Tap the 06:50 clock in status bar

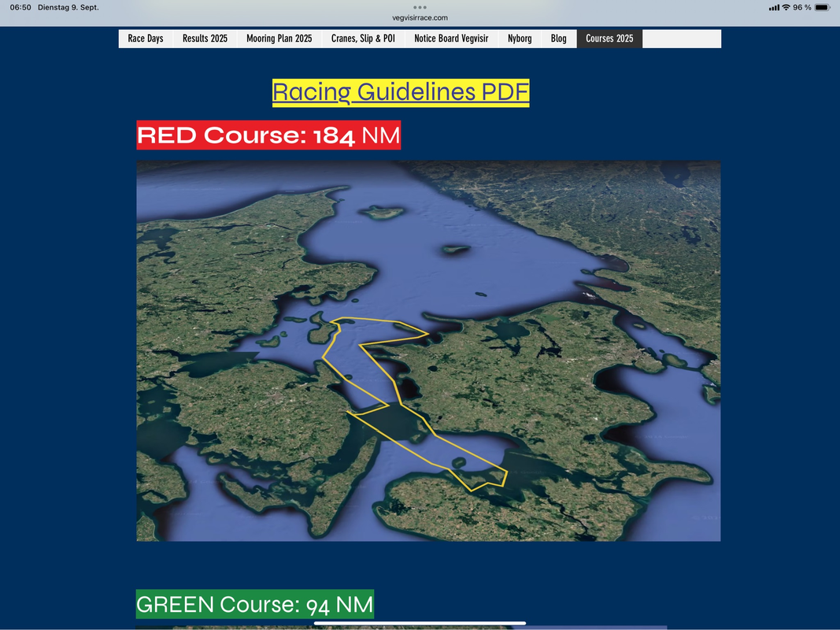[x=20, y=7]
